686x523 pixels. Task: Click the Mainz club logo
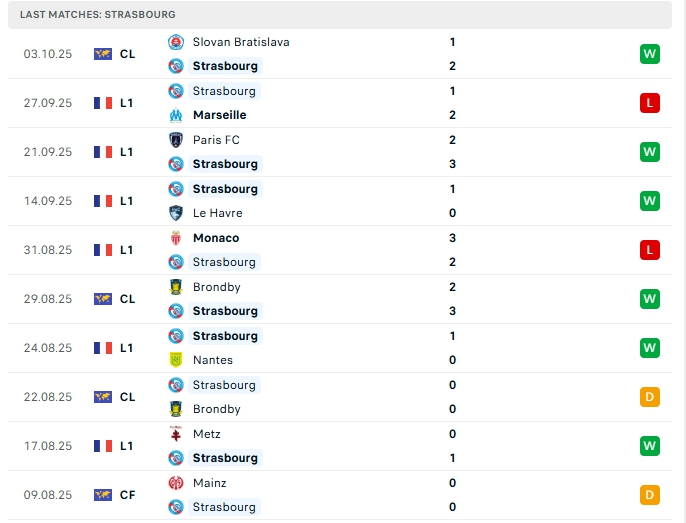tap(176, 483)
